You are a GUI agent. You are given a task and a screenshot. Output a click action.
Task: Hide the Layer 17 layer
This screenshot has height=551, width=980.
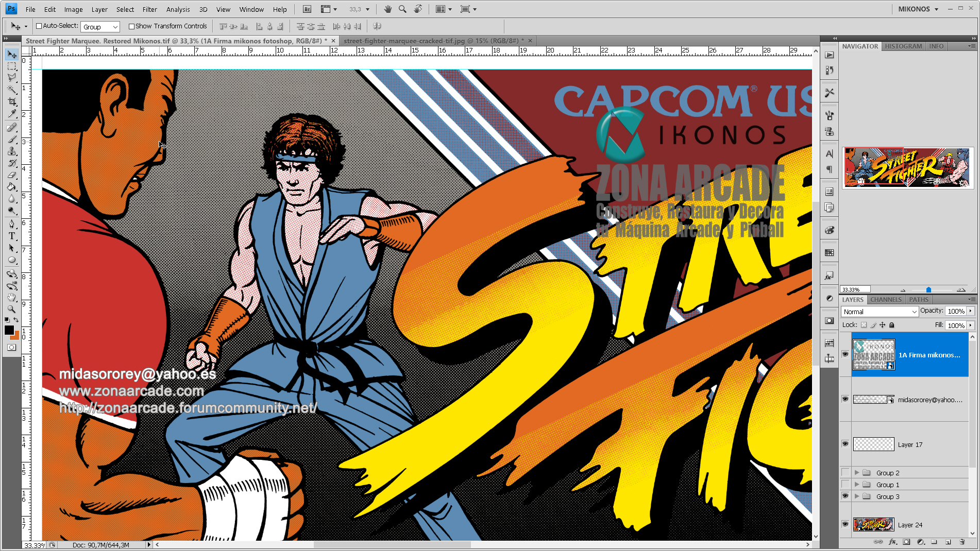(845, 444)
